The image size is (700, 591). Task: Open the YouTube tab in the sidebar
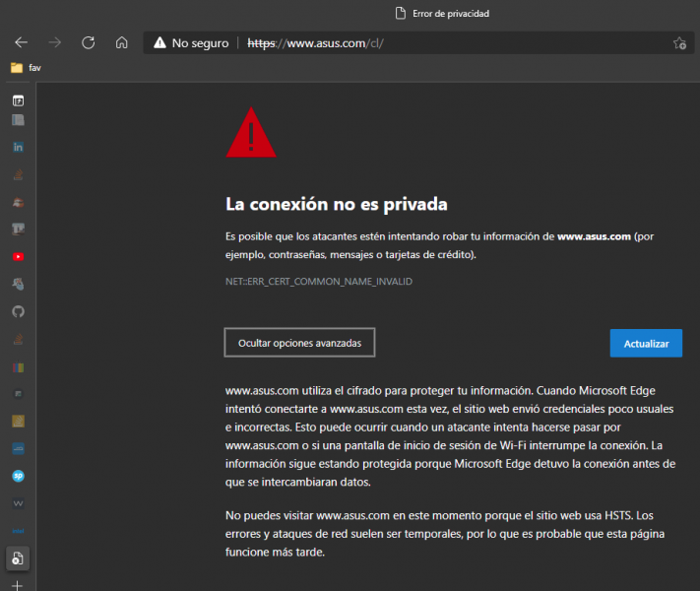click(x=18, y=256)
